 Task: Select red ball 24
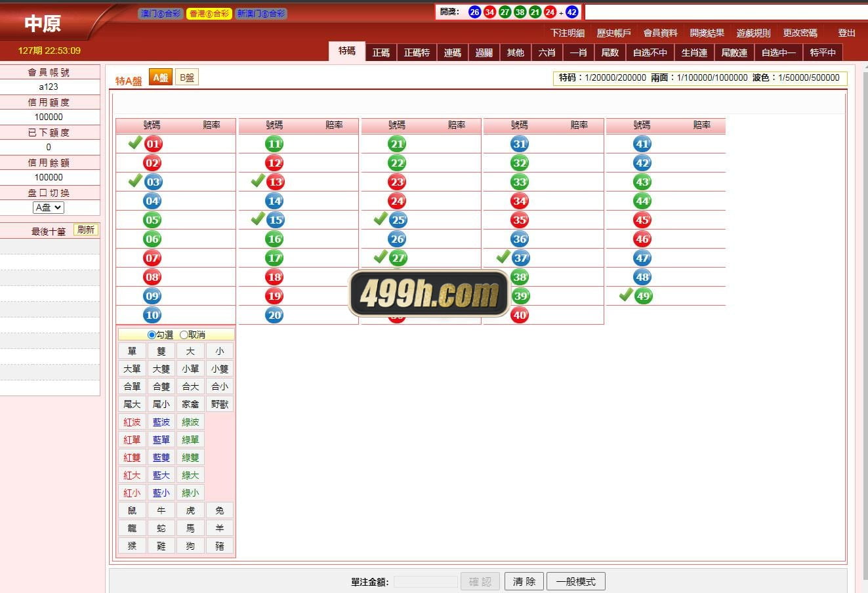(398, 201)
